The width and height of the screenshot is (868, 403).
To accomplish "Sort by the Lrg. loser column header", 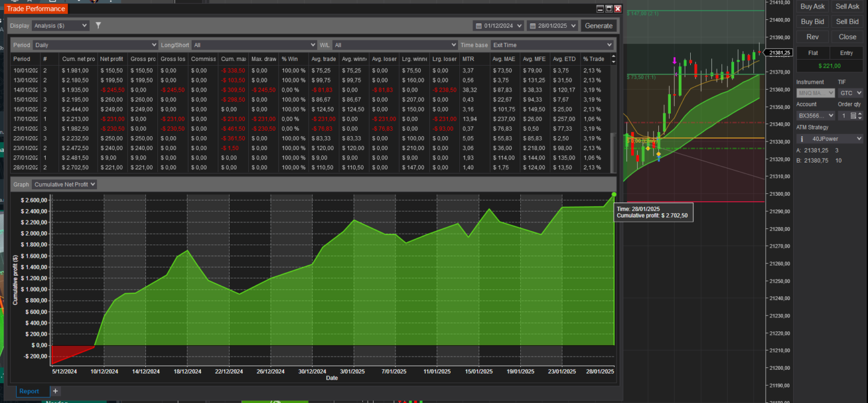I will tap(445, 59).
